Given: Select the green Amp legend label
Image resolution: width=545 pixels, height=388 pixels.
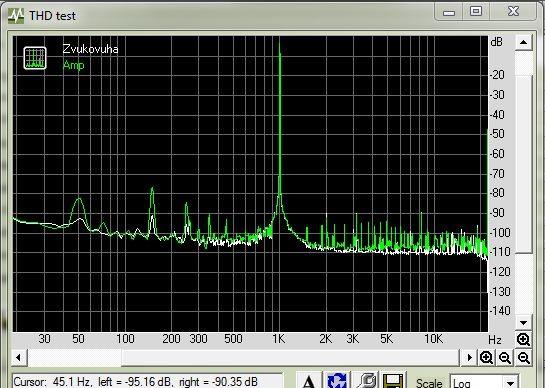Looking at the screenshot, I should (74, 65).
